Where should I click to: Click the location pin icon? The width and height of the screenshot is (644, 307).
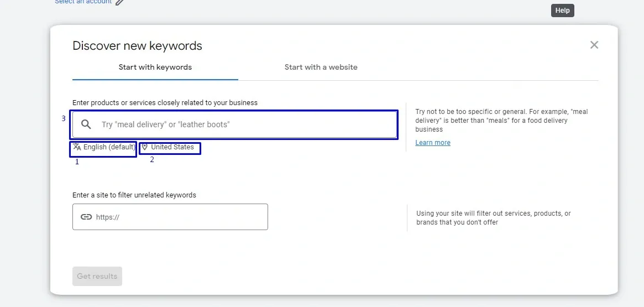(x=145, y=147)
